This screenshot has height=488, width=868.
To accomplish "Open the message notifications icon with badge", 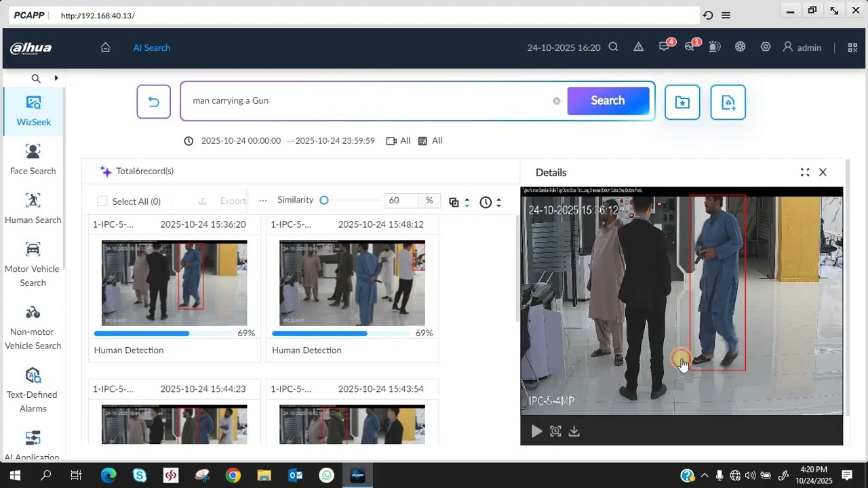I will [x=665, y=46].
